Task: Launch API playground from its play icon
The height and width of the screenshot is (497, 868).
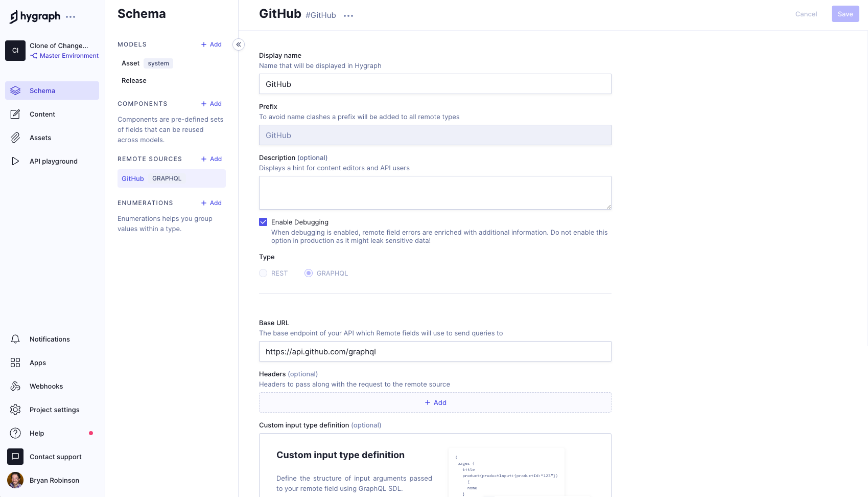Action: (15, 161)
